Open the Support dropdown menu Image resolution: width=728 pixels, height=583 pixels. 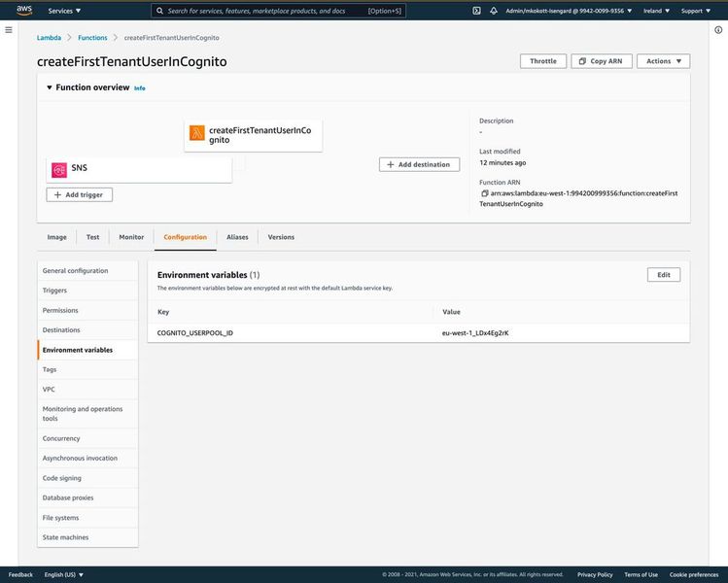point(696,11)
